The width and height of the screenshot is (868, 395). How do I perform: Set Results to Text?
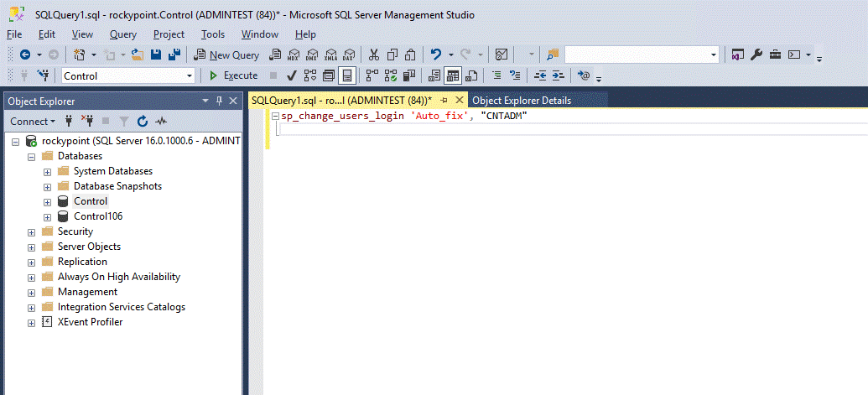point(435,75)
